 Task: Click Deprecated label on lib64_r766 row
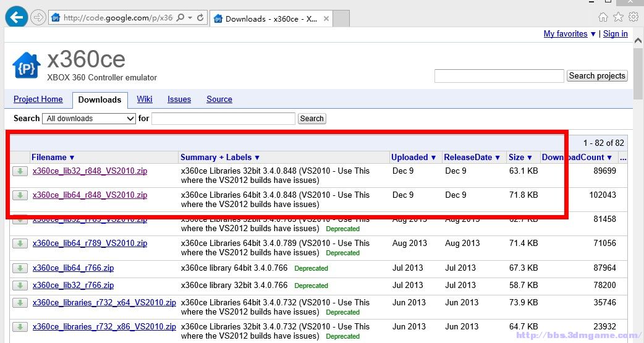(x=311, y=268)
